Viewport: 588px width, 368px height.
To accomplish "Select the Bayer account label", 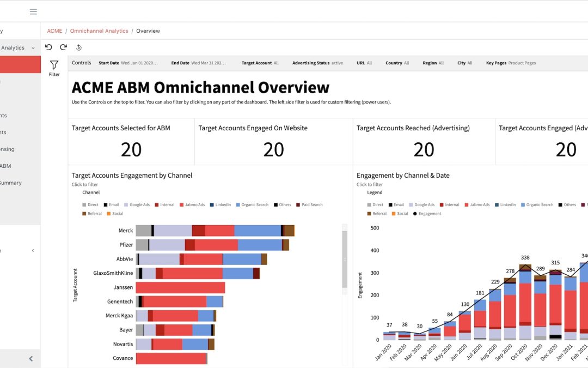I will coord(126,330).
